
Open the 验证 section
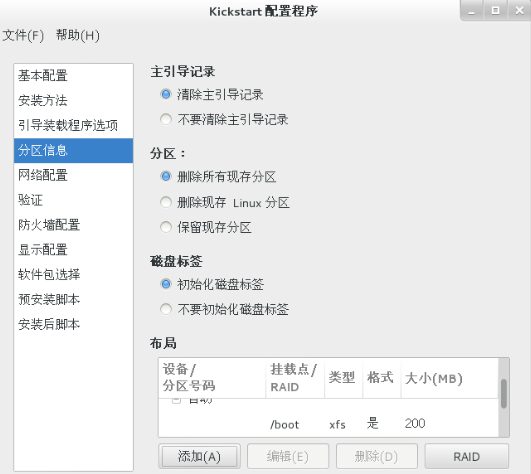73,200
